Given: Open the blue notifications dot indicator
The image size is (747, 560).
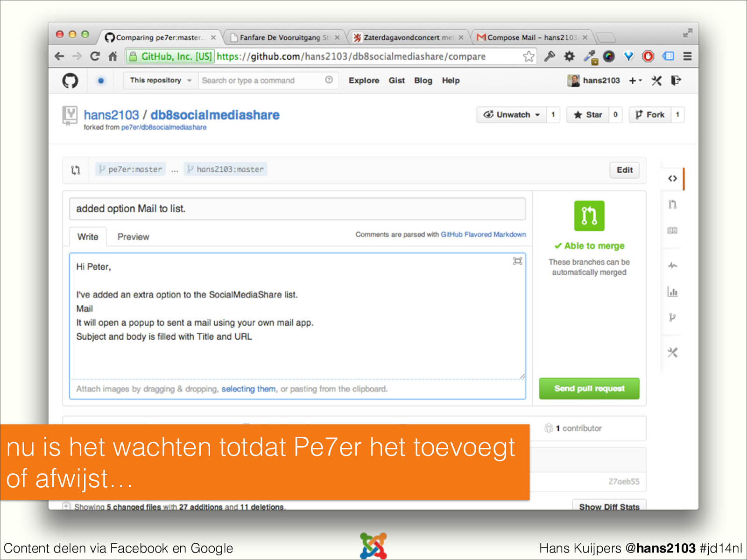Looking at the screenshot, I should pos(101,81).
